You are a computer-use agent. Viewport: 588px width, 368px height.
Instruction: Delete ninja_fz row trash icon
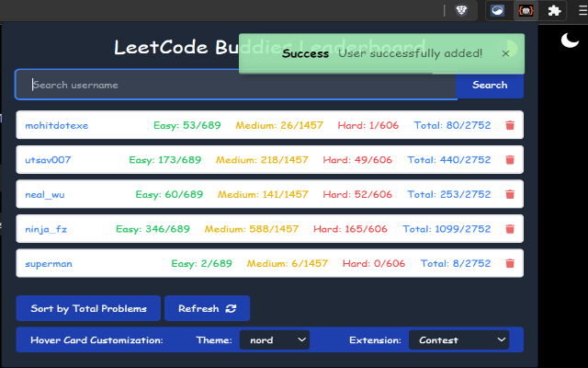pyautogui.click(x=510, y=229)
